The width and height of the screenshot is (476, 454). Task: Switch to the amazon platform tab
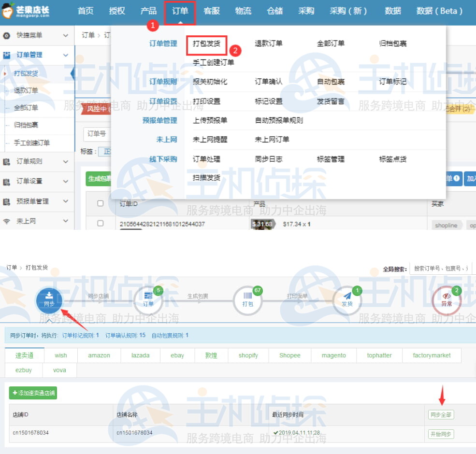click(99, 355)
